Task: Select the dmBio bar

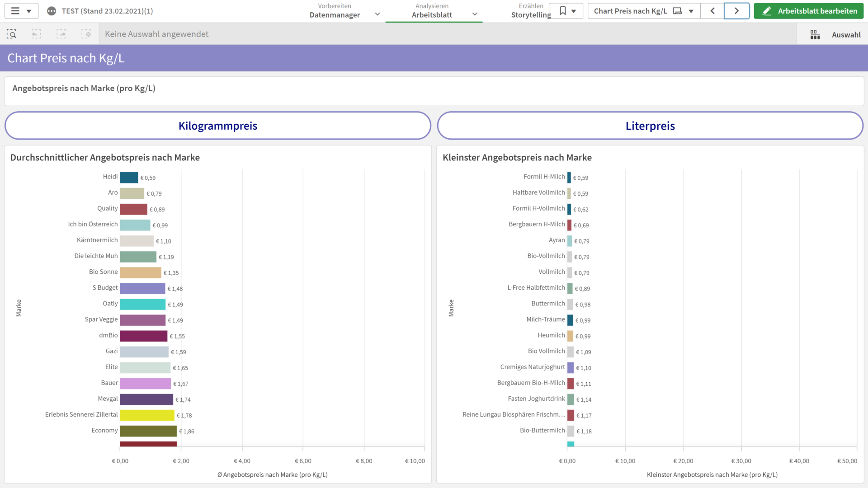Action: point(144,336)
